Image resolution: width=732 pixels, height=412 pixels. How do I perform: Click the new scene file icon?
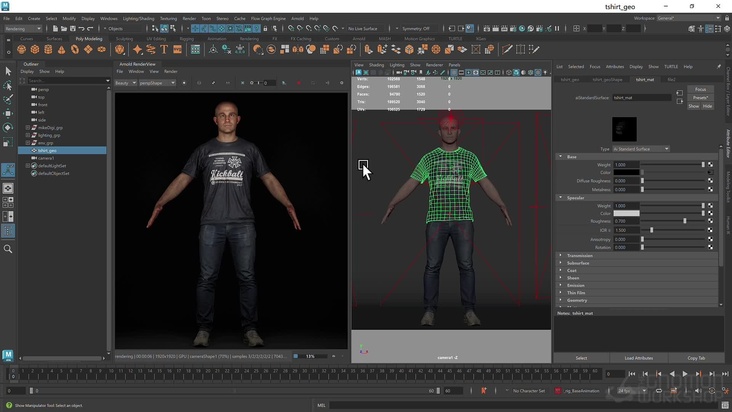(x=55, y=28)
